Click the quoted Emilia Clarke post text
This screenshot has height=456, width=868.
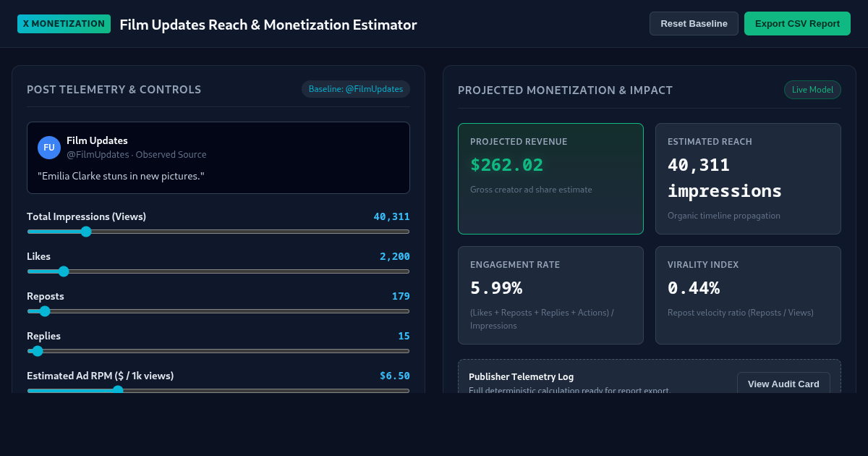pos(121,176)
